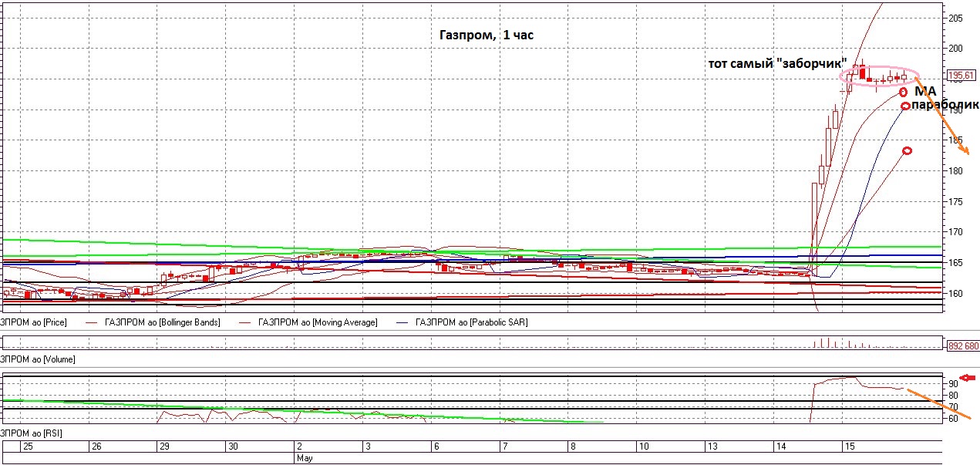Screen dimensions: 980x465
Task: Click the 185 price axis label
Action: (957, 140)
